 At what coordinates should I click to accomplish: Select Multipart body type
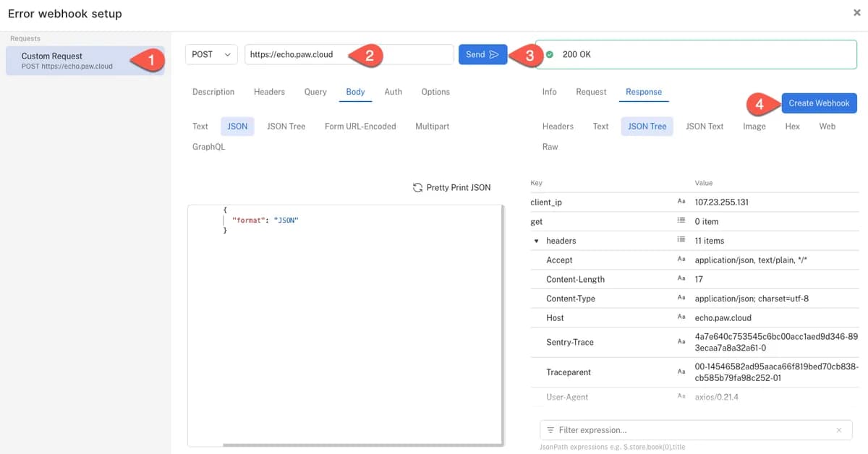click(x=432, y=127)
